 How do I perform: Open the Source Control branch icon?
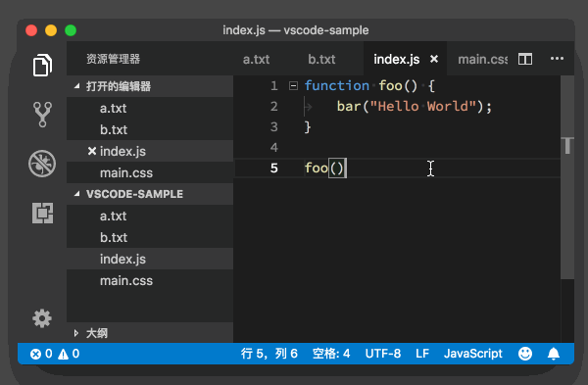[x=42, y=115]
